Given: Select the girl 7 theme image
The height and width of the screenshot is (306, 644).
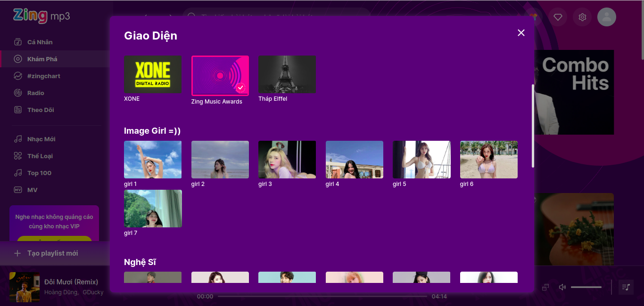Looking at the screenshot, I should point(153,209).
